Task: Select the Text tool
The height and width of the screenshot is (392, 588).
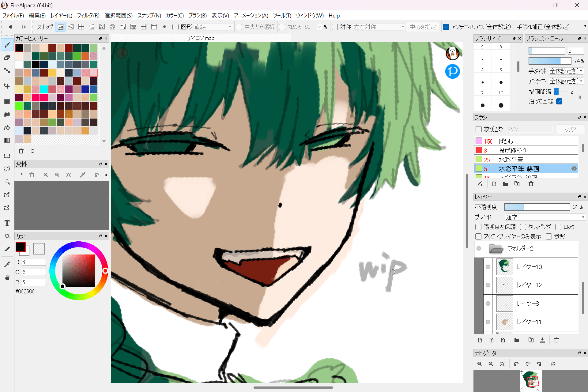Action: click(x=7, y=223)
